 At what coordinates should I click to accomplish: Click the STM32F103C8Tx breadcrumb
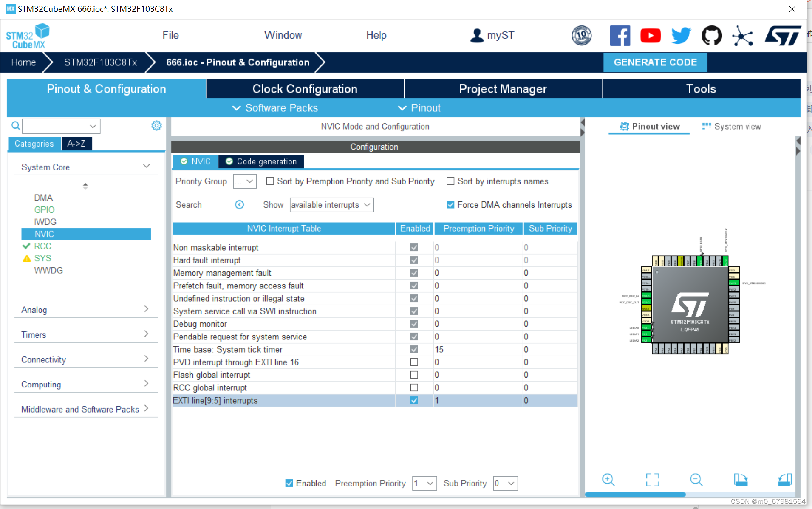tap(101, 62)
